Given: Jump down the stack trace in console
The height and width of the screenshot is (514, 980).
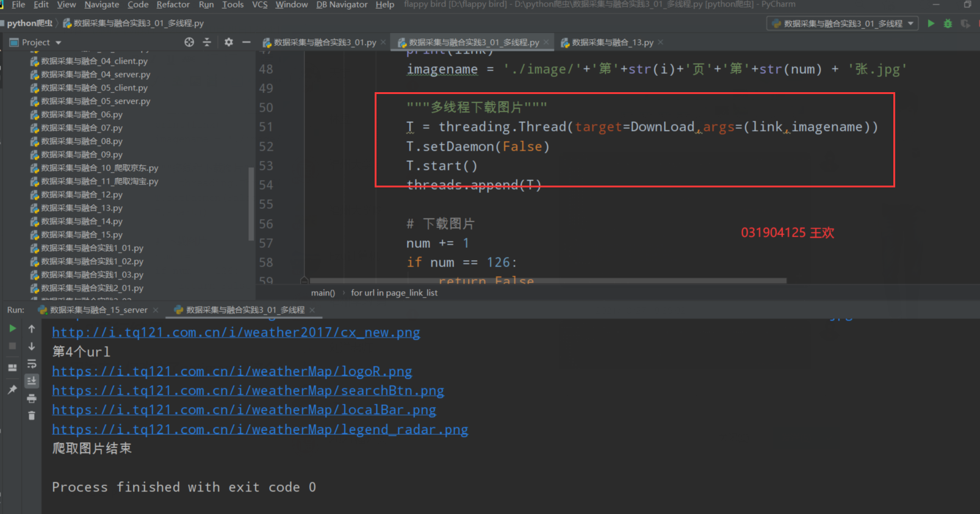Looking at the screenshot, I should click(x=32, y=346).
